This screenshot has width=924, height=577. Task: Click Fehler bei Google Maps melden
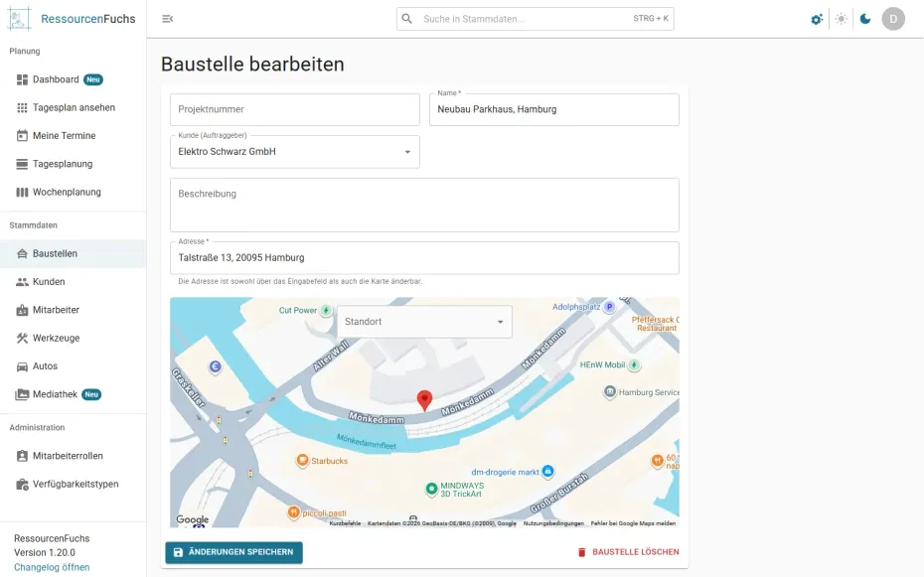click(633, 522)
